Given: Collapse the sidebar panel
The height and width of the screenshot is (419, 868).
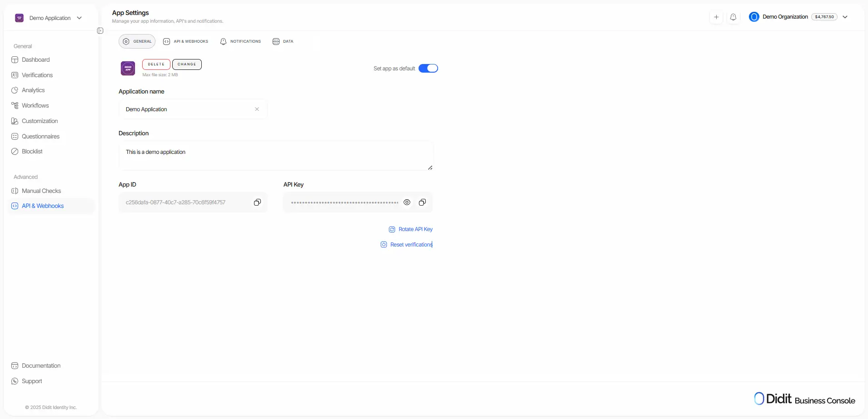Looking at the screenshot, I should [x=100, y=30].
